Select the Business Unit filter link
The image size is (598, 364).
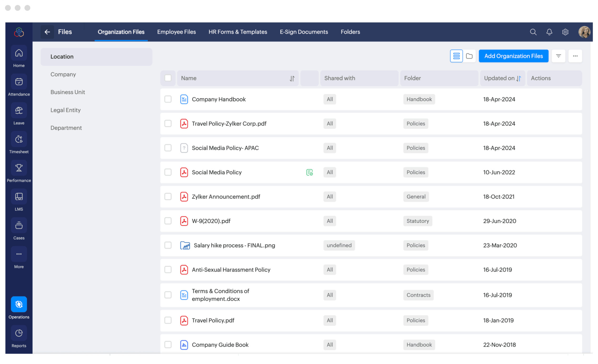[68, 92]
